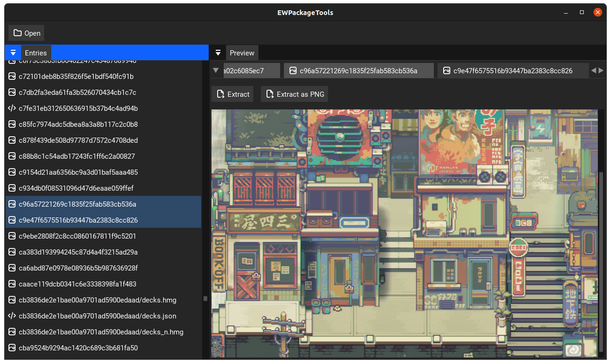
Task: Click the image icon beside c9154d21aa6356bc9a3d01baf5aaa485
Action: (12, 172)
